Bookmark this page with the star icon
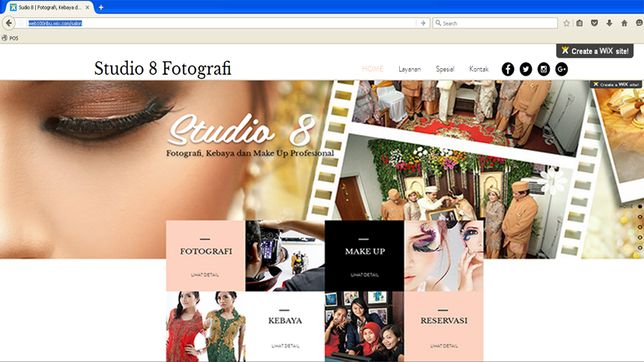The image size is (644, 362). 566,23
